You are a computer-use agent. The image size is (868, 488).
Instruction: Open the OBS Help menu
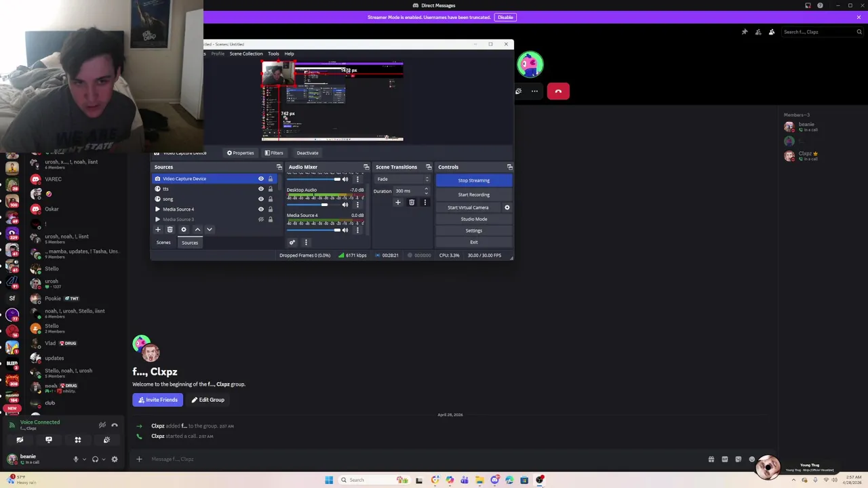[x=289, y=54]
